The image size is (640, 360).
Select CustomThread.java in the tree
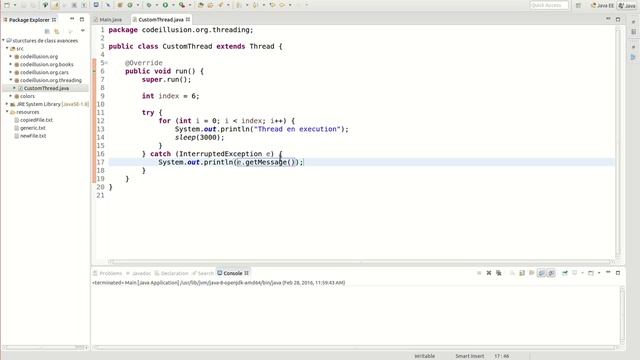pyautogui.click(x=46, y=88)
